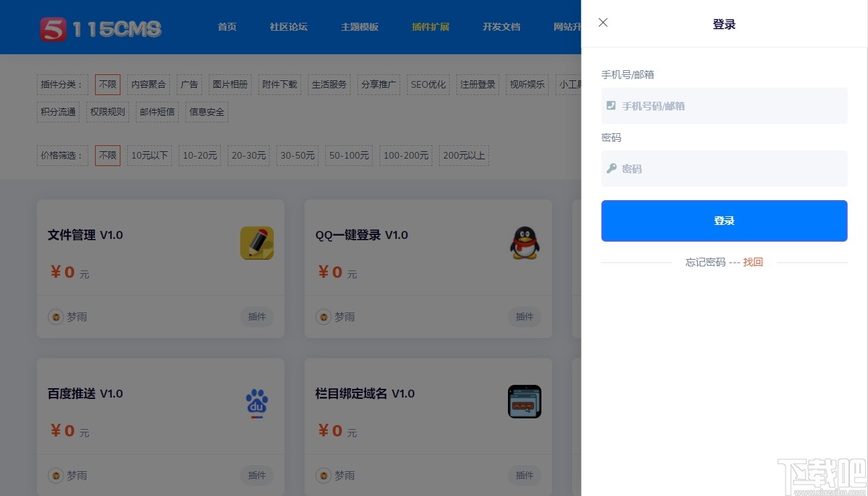
Task: Click the blue 登录 button
Action: (x=724, y=221)
